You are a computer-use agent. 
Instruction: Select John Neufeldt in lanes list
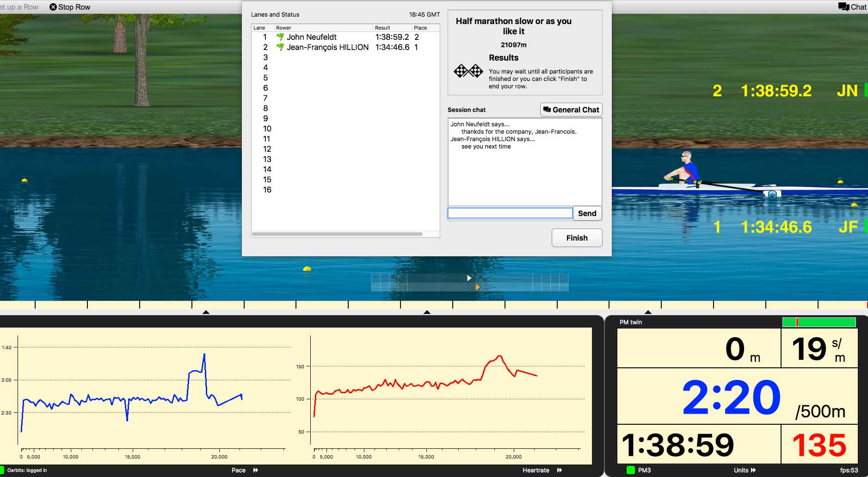coord(345,37)
